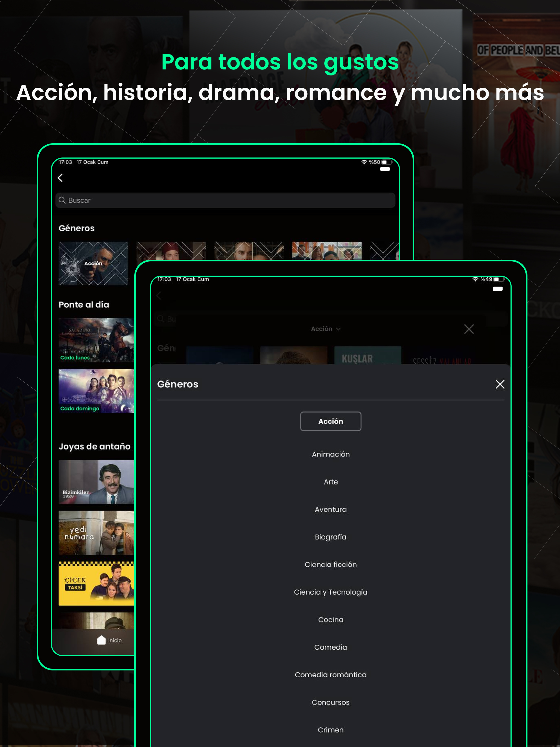This screenshot has height=747, width=560.
Task: Tap battery icon next to %50
Action: click(x=387, y=162)
